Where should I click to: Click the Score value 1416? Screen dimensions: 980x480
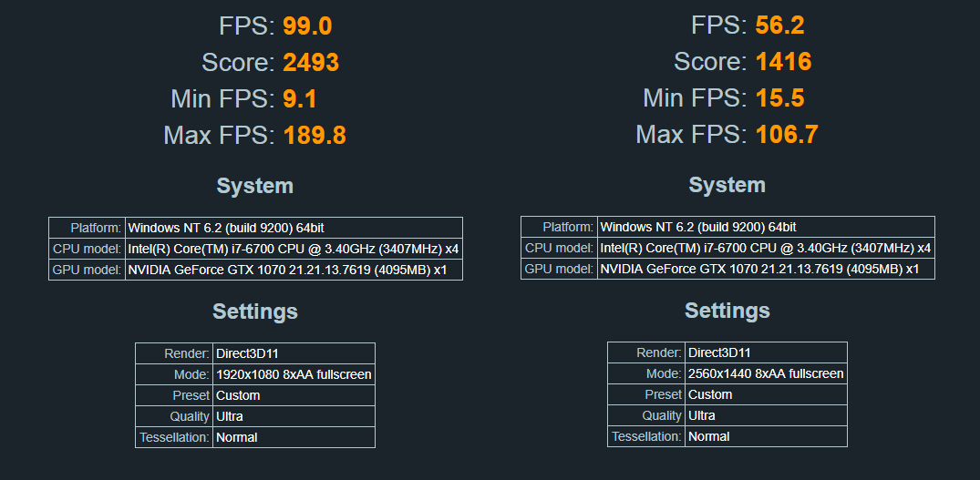point(783,62)
